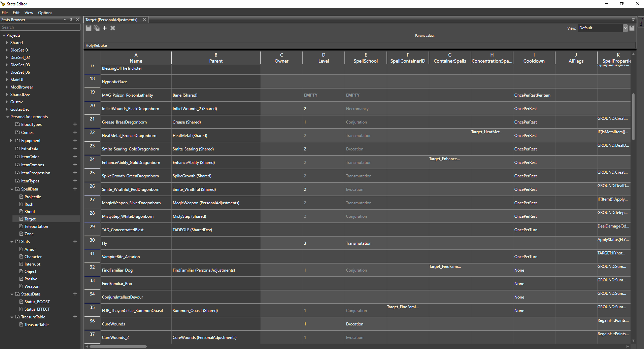Screen dimensions: 644x349
Task: Select the Teleportation item under SpellData
Action: [x=36, y=226]
